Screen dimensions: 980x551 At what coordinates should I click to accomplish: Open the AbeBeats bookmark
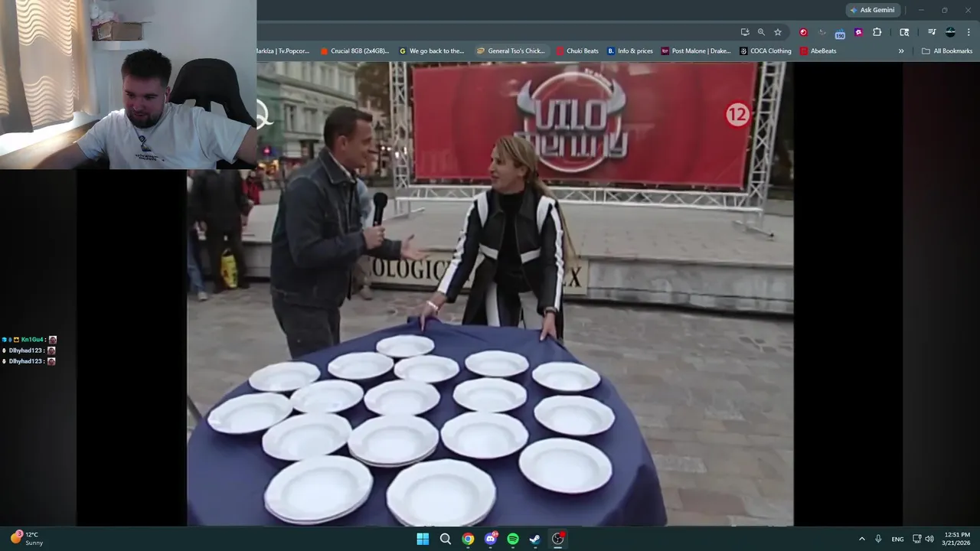pos(818,51)
